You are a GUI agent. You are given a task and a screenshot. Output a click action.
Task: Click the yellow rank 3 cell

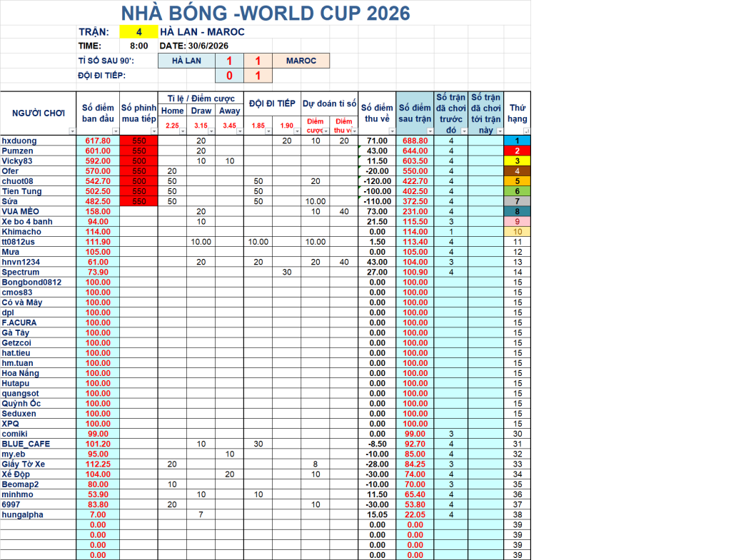[x=517, y=161]
